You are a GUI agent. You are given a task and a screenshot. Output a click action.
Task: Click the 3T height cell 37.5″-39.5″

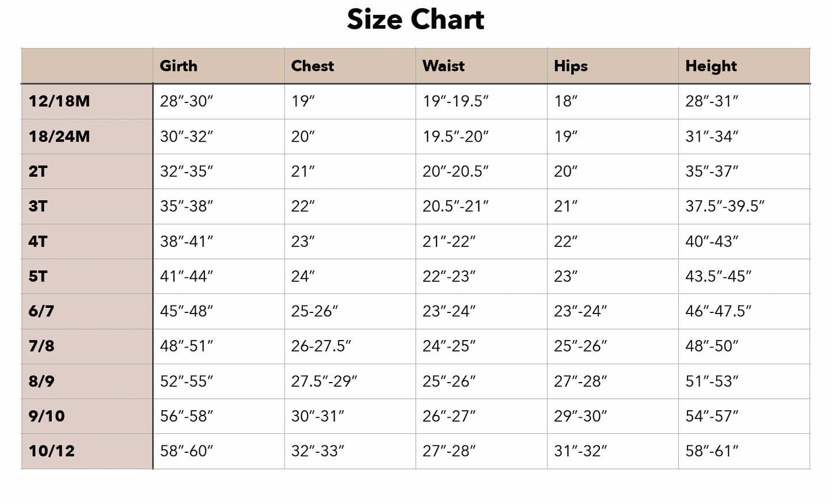(724, 207)
